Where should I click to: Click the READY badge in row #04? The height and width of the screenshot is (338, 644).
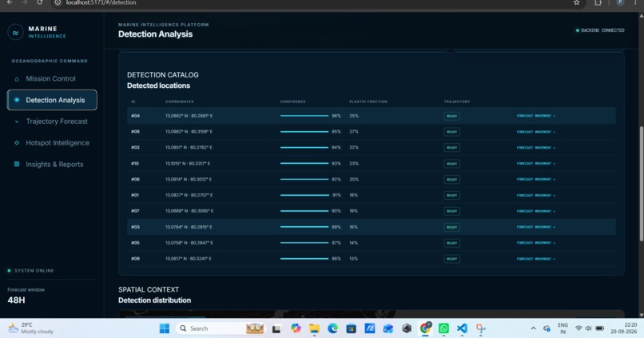point(451,116)
